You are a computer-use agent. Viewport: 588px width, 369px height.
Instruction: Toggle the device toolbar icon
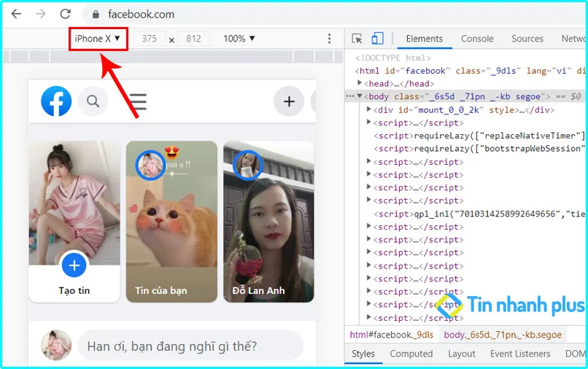point(377,38)
